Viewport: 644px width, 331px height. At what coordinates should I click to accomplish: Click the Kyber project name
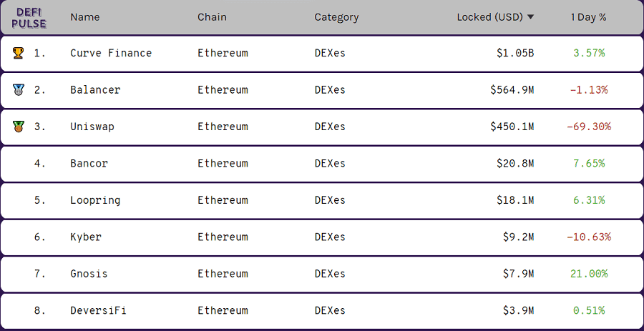tap(86, 237)
